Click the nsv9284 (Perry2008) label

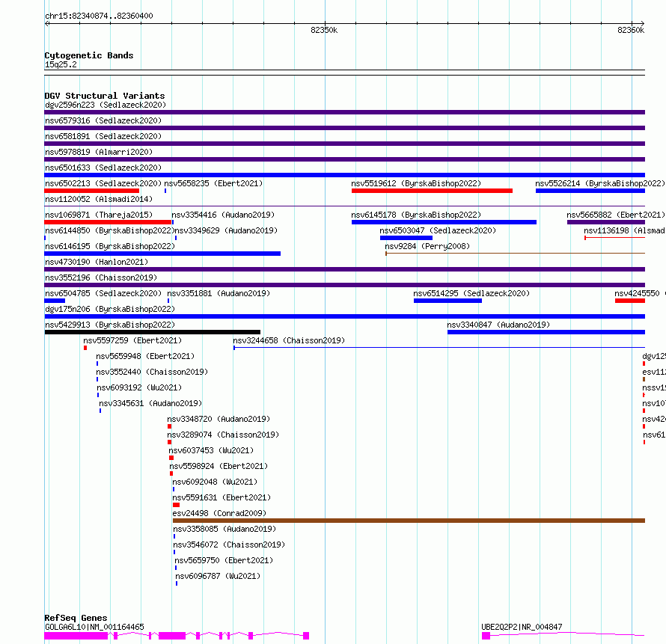[427, 246]
